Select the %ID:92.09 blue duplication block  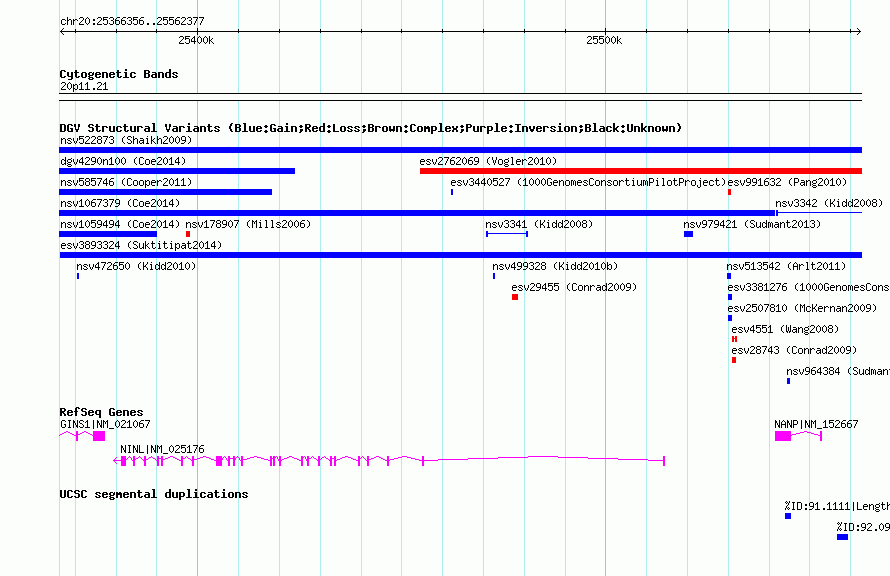842,537
